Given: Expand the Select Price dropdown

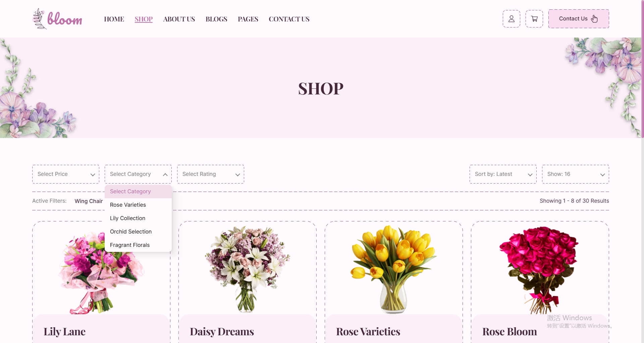Looking at the screenshot, I should click(x=66, y=174).
